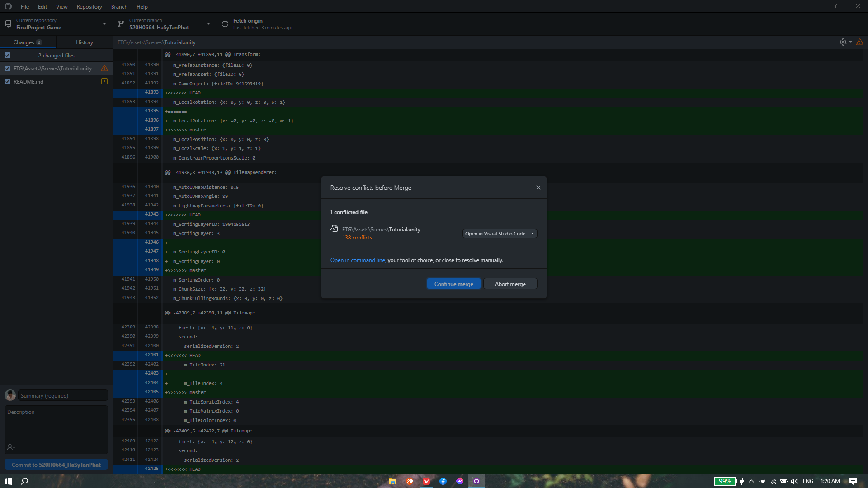Uncheck the Tutorial.unity file checkbox
The image size is (868, 488).
8,68
